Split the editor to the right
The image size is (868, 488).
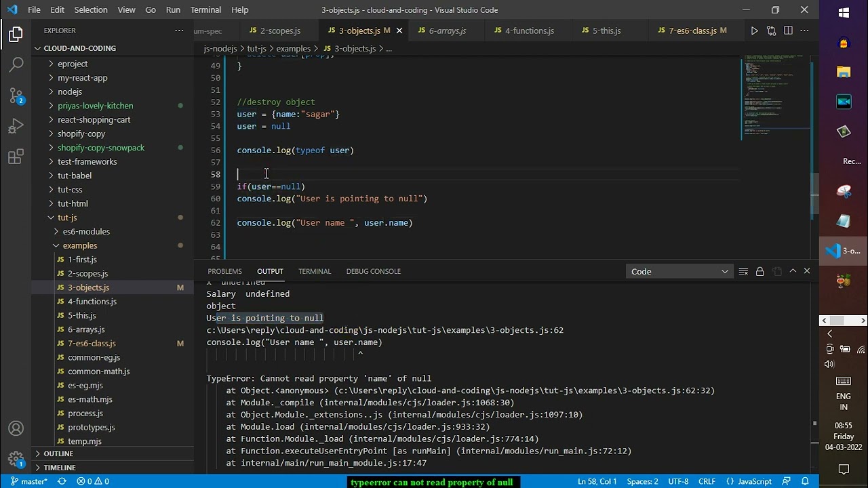[x=788, y=30]
